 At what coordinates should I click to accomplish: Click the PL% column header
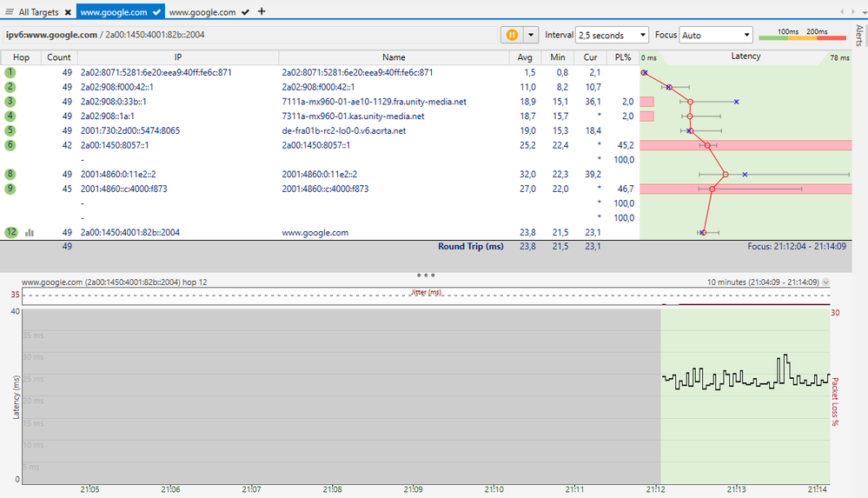point(623,57)
